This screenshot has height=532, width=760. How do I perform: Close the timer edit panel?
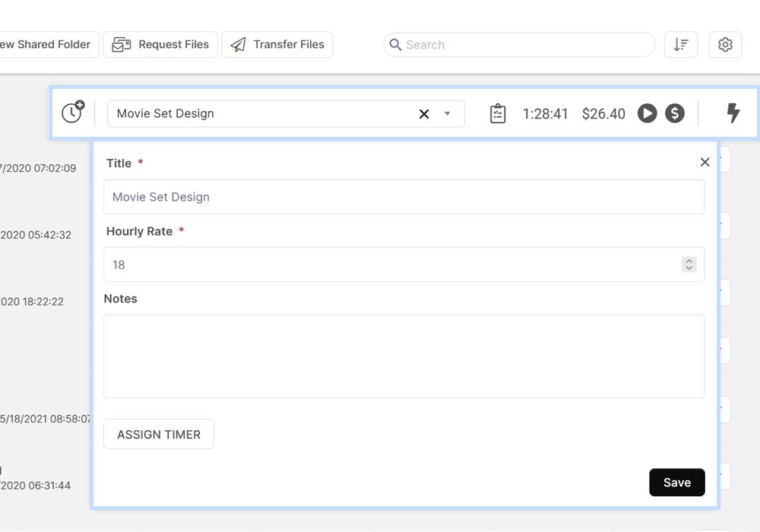pos(705,162)
